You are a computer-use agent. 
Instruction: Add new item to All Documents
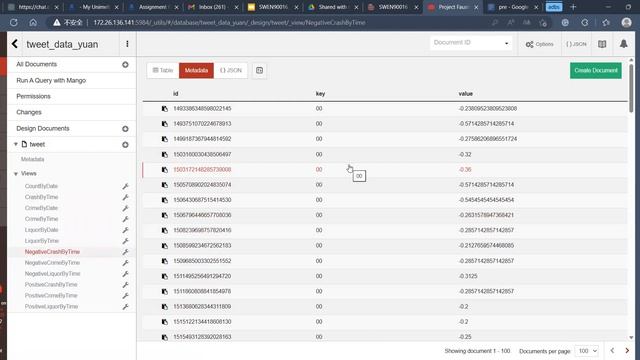(125, 64)
